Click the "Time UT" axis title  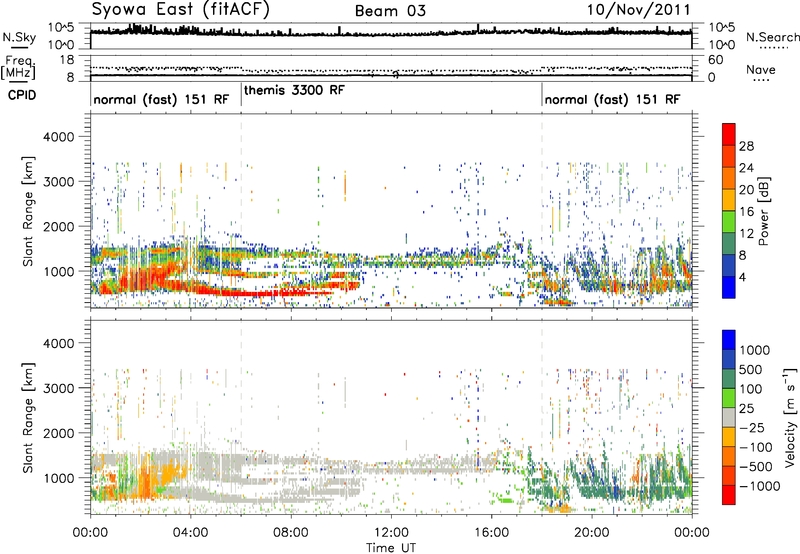click(391, 548)
